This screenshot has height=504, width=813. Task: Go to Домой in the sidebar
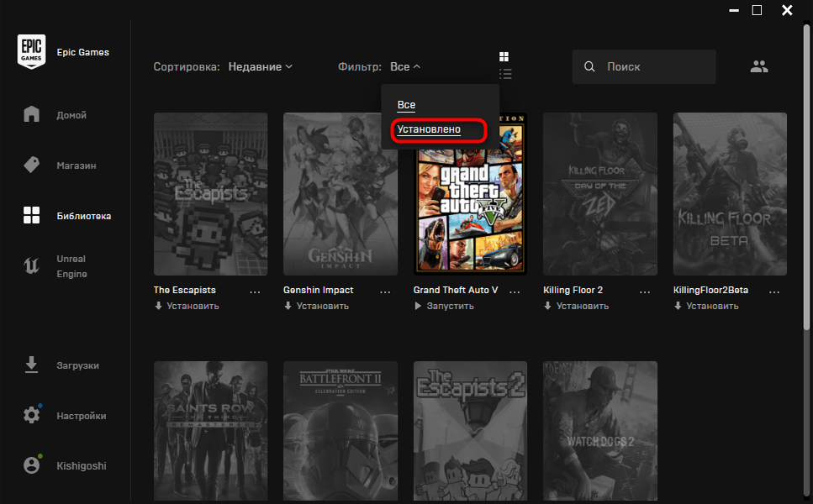click(x=71, y=115)
